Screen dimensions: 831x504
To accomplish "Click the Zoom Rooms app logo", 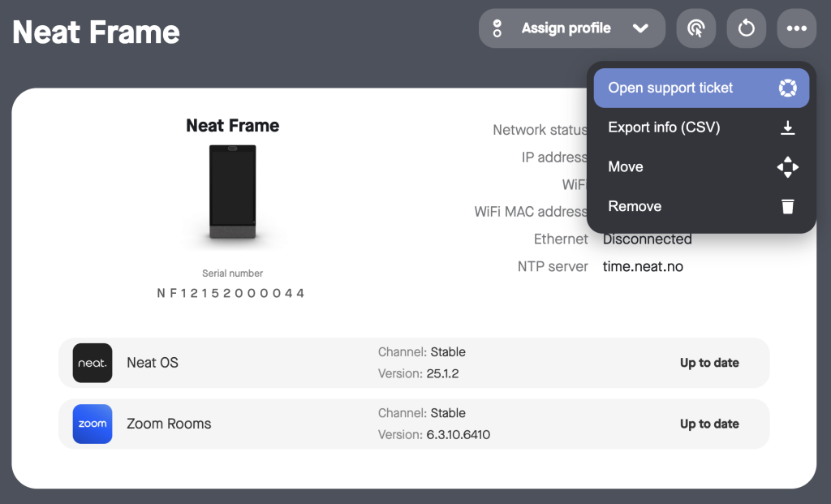I will click(x=93, y=424).
